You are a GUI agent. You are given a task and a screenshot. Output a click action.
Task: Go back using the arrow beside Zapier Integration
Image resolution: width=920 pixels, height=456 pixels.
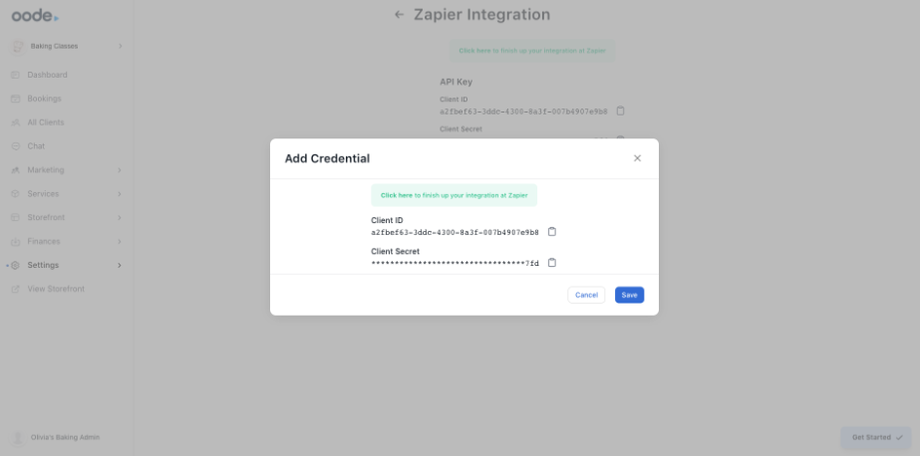(x=399, y=15)
